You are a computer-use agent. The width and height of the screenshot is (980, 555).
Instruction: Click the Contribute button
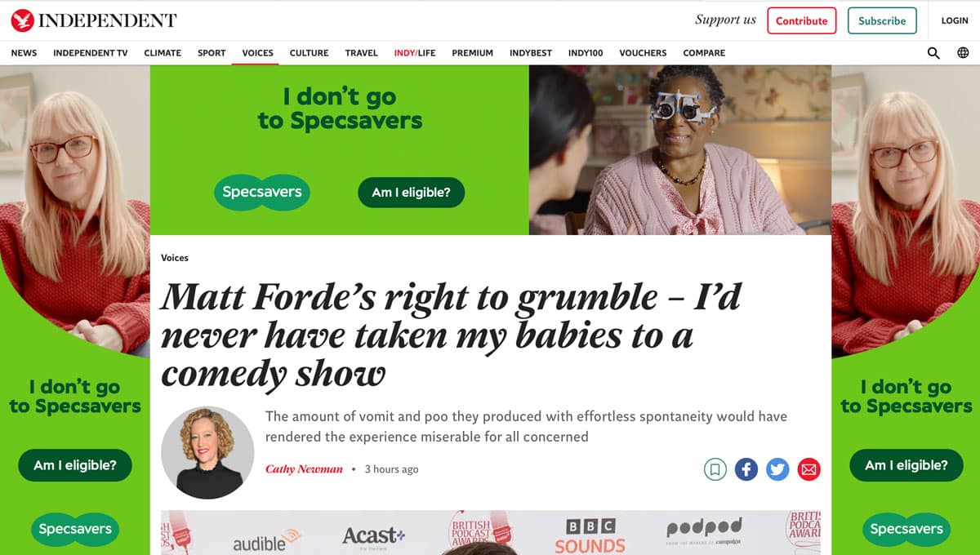coord(802,20)
